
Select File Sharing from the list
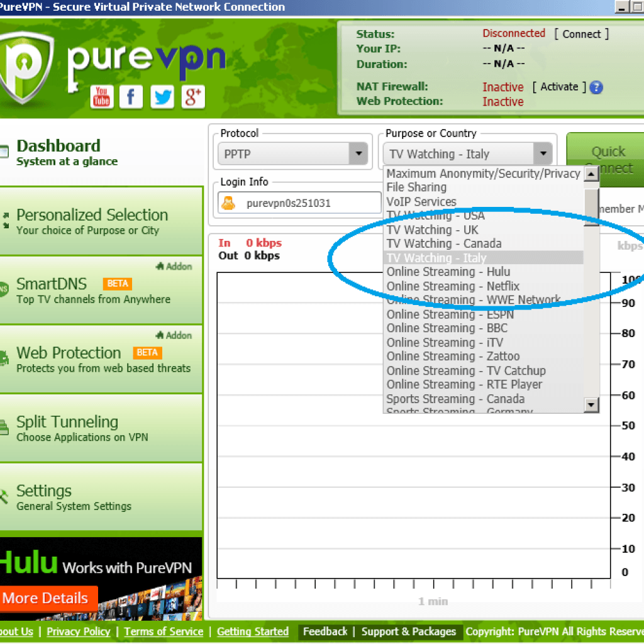click(483, 187)
